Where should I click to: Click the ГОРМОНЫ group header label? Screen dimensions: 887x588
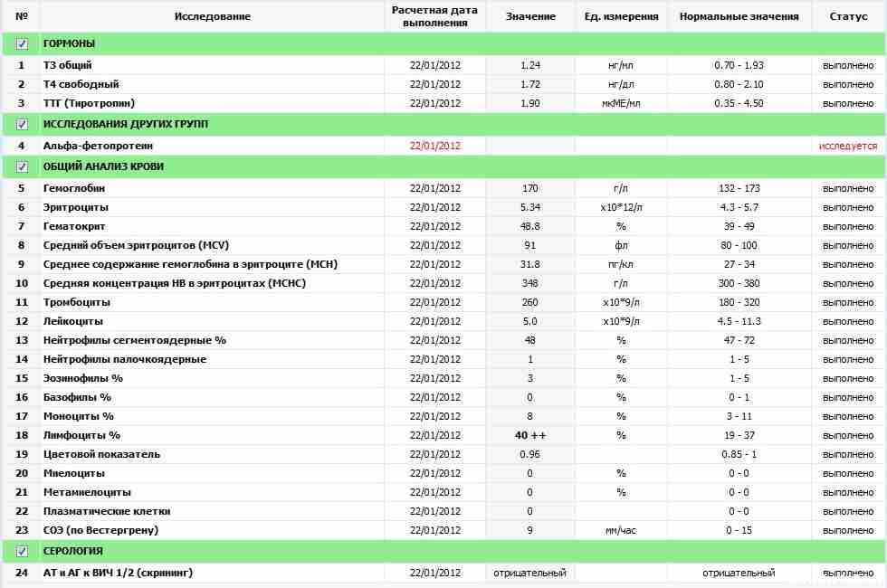tap(69, 43)
